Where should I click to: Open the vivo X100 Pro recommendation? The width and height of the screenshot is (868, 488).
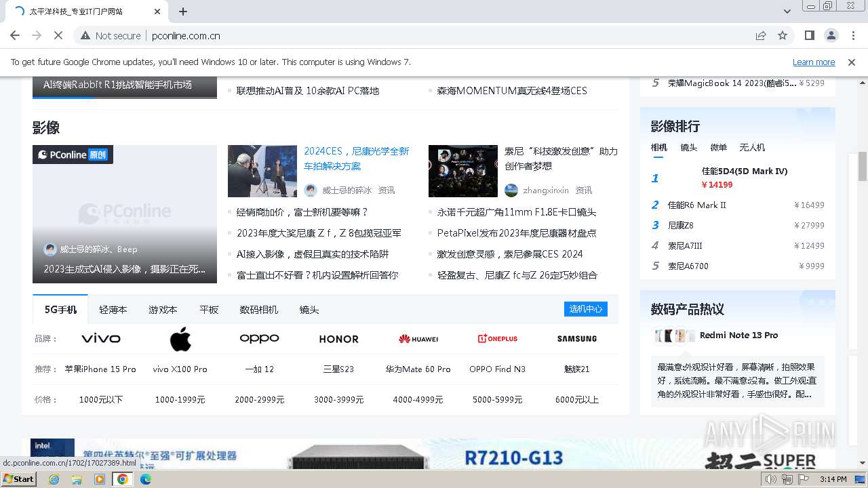180,369
